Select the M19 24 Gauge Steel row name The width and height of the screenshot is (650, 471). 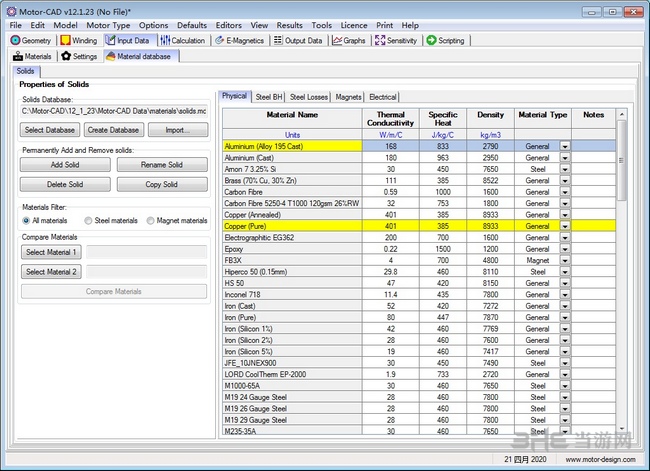coord(292,397)
